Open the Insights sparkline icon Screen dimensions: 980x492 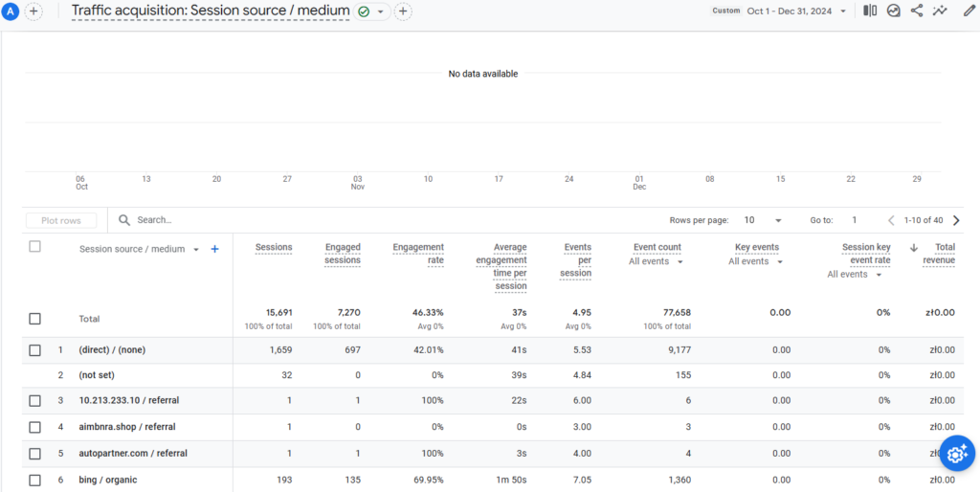[941, 11]
